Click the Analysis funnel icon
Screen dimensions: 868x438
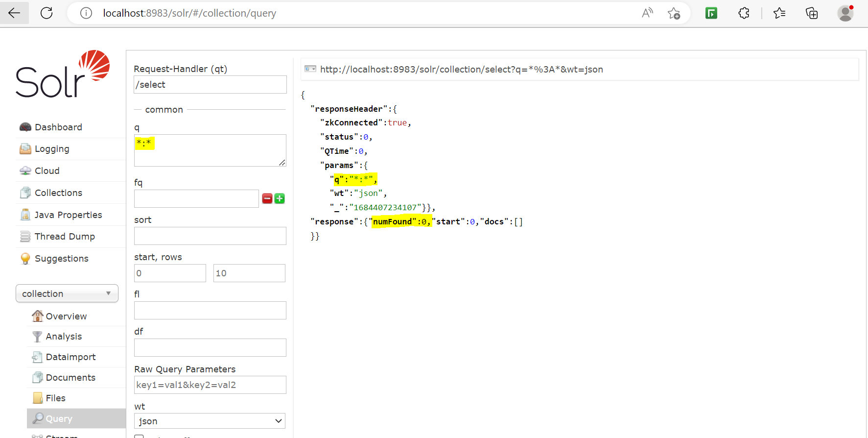tap(37, 337)
